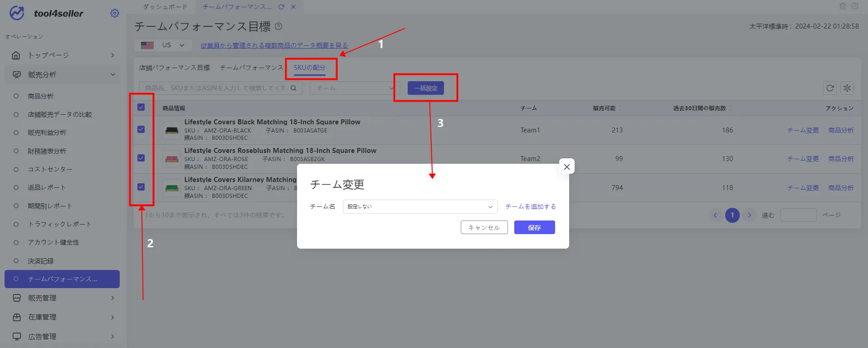The width and height of the screenshot is (868, 348).
Task: Click the tool4seller logo icon
Action: coord(17,13)
